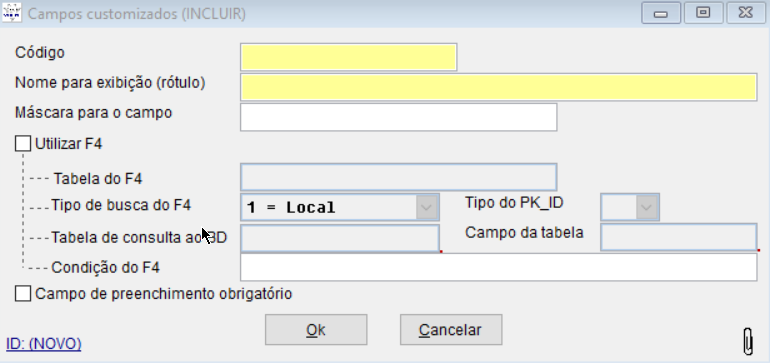Click the application icon in the title bar
This screenshot has width=770, height=363.
point(12,12)
